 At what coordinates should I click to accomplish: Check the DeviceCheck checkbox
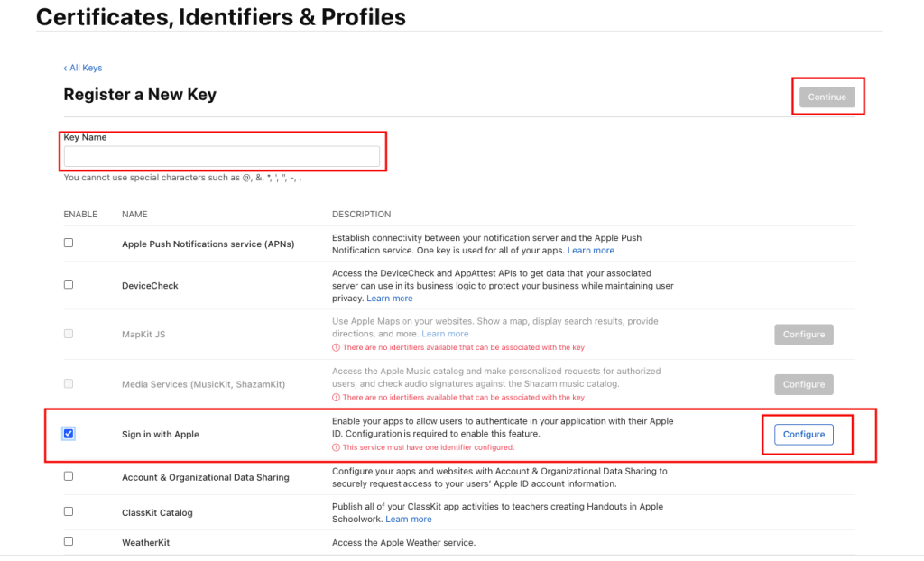point(69,285)
